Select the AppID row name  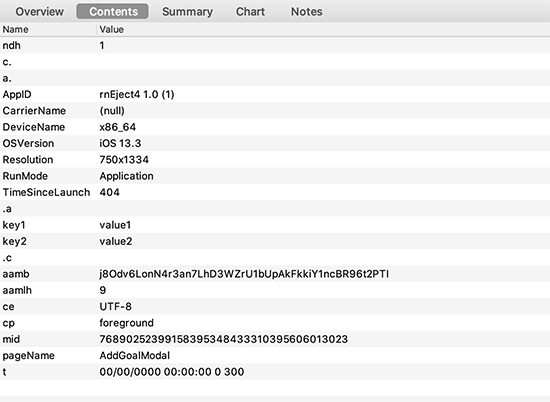coord(17,95)
